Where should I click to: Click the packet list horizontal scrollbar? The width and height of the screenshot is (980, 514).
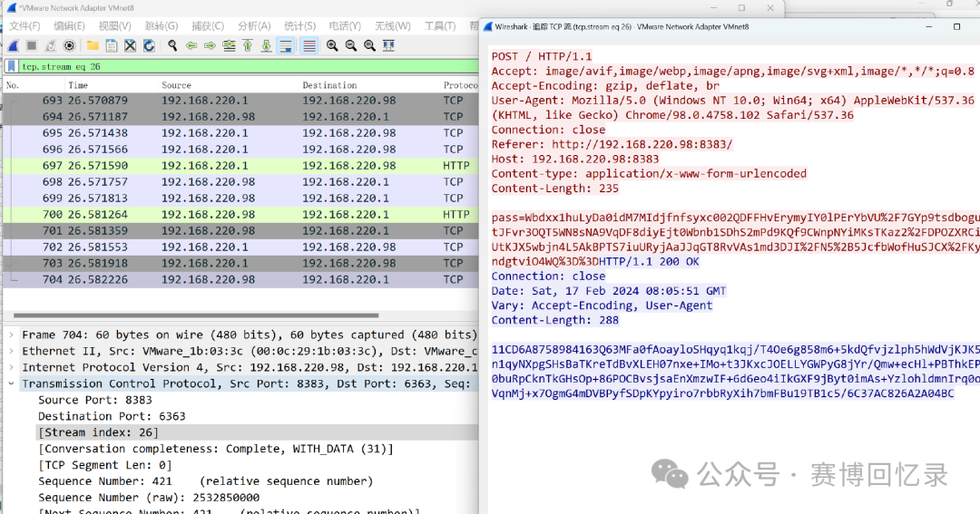(x=196, y=315)
